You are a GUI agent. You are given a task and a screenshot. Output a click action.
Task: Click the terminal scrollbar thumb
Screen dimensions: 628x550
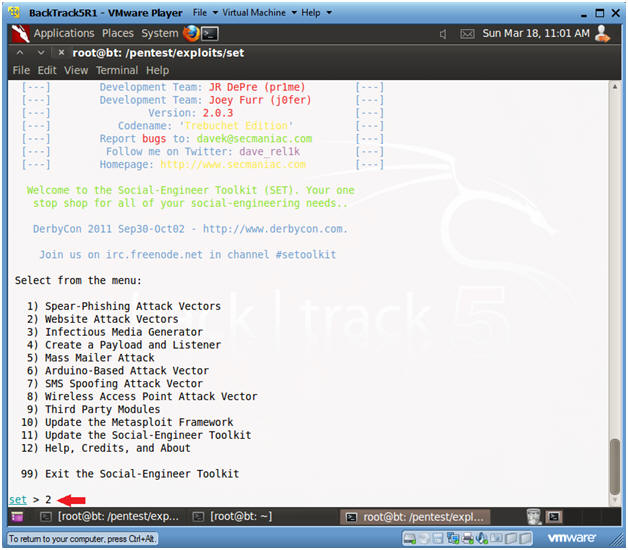coord(614,467)
